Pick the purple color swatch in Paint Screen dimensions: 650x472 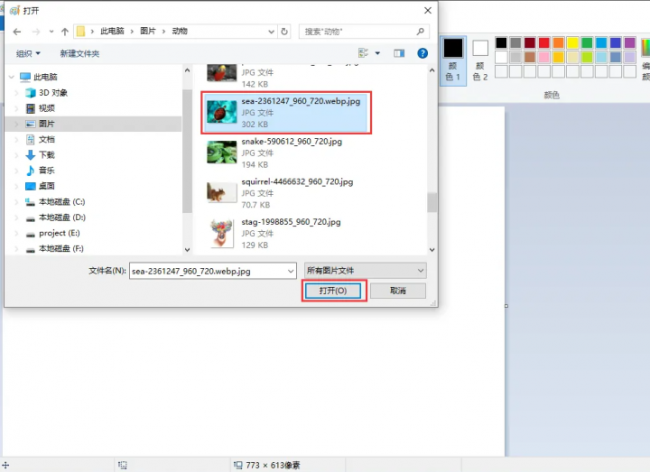tap(630, 43)
